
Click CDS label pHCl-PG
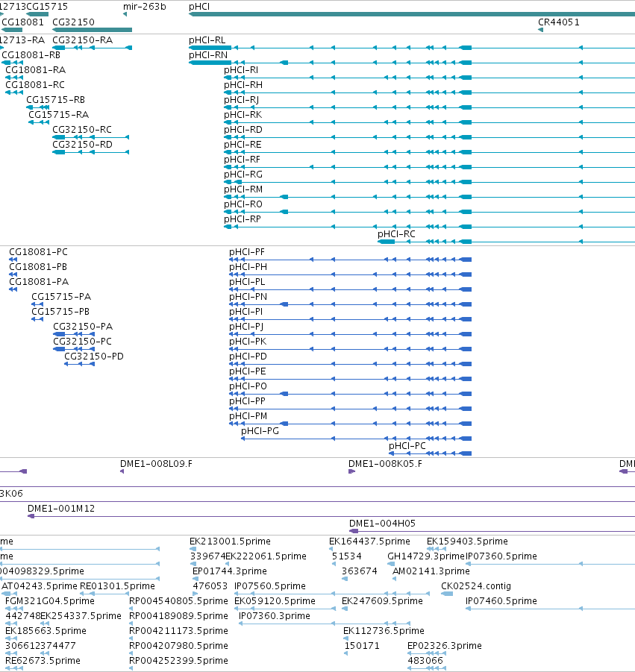tap(260, 431)
